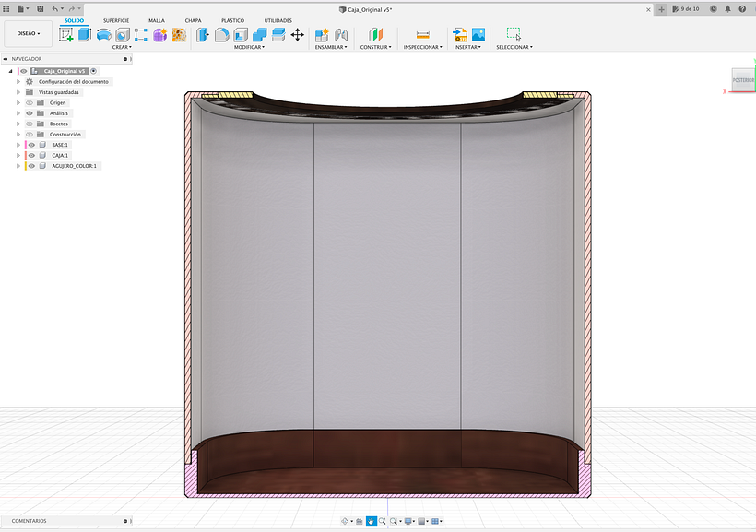Open the MODIFICAR dropdown menu
Image resolution: width=756 pixels, height=532 pixels.
pyautogui.click(x=248, y=47)
